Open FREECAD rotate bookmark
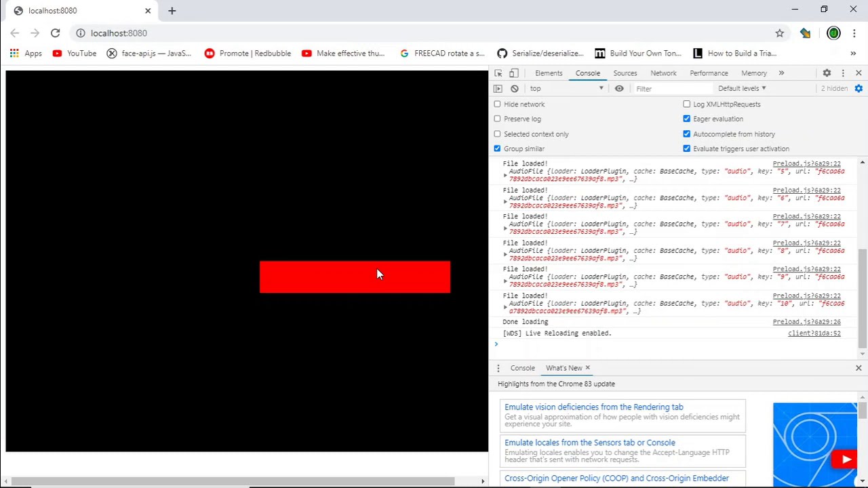 click(x=442, y=54)
